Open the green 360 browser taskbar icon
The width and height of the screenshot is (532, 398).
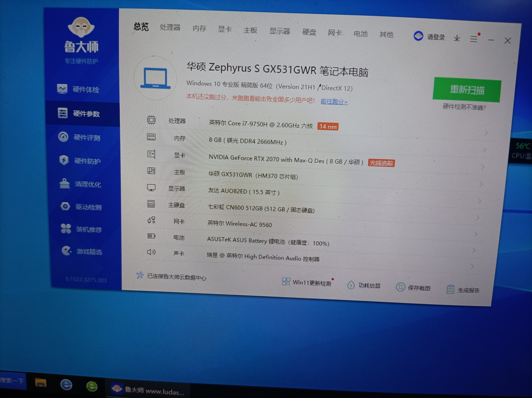pyautogui.click(x=92, y=386)
